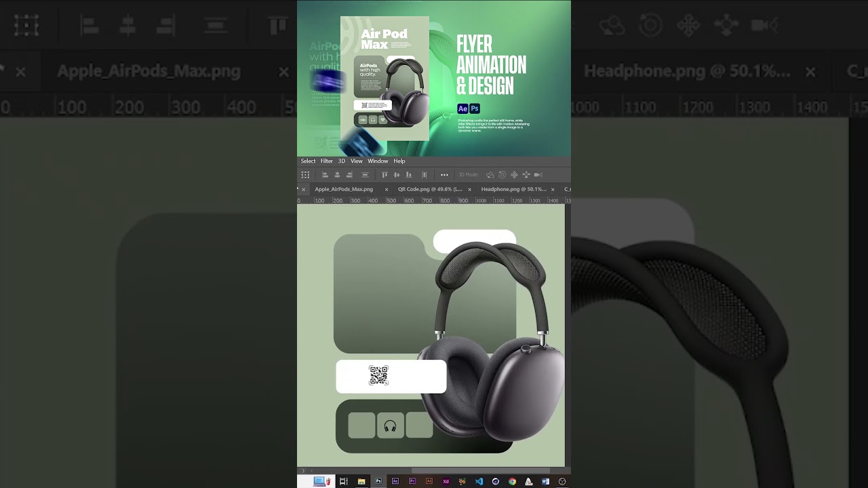
Task: Expand the status bar arrow at canvas bottom
Action: click(303, 470)
